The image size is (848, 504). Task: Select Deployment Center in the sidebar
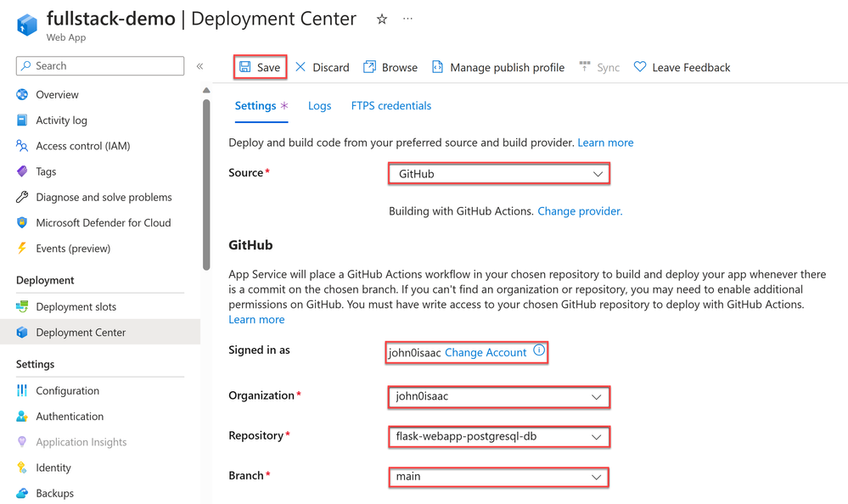point(100,332)
